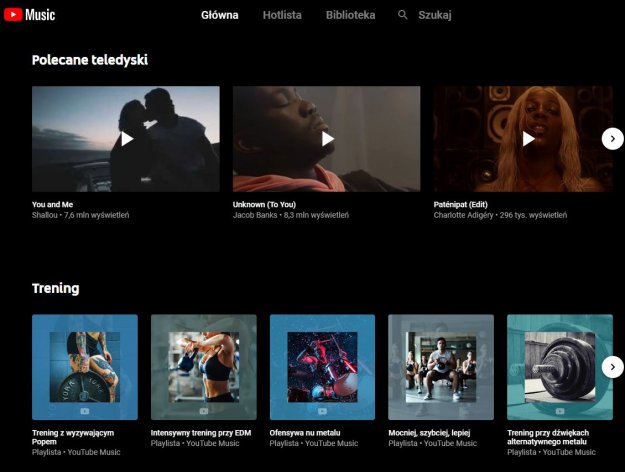Image resolution: width=625 pixels, height=472 pixels.
Task: Click the Trening section heading
Action: click(x=55, y=288)
